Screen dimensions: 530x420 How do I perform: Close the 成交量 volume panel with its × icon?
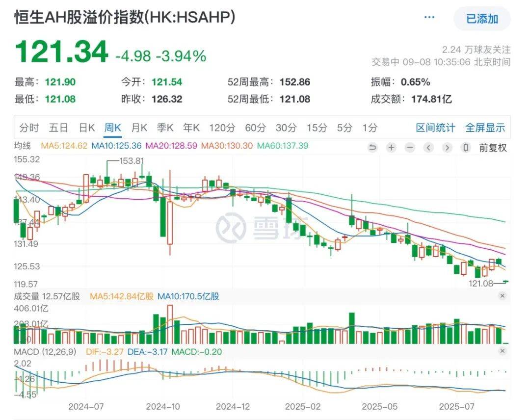point(502,296)
